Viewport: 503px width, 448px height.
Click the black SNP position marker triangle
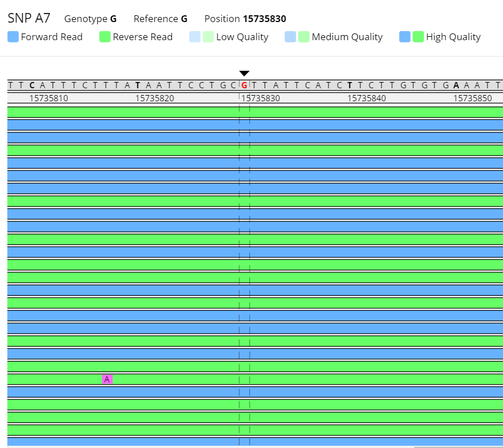245,74
